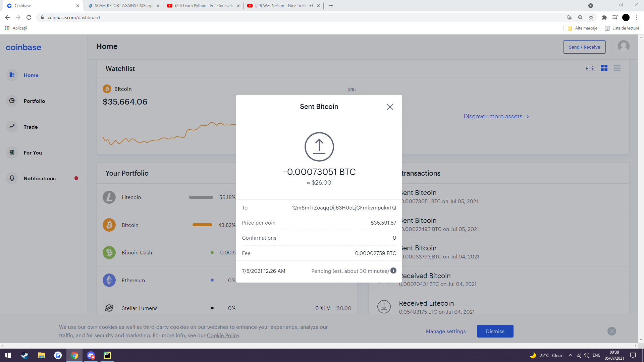Open For You in the sidebar

coord(33,153)
